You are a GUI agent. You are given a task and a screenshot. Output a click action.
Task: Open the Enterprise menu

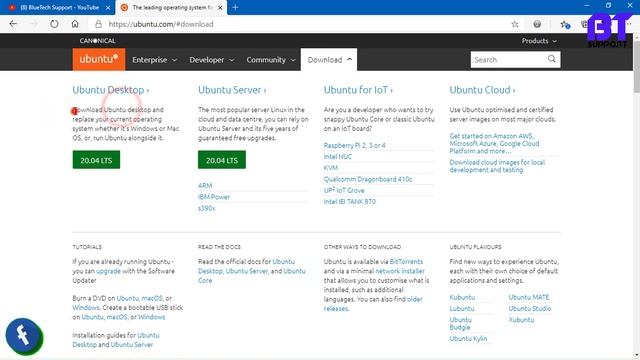tap(154, 60)
